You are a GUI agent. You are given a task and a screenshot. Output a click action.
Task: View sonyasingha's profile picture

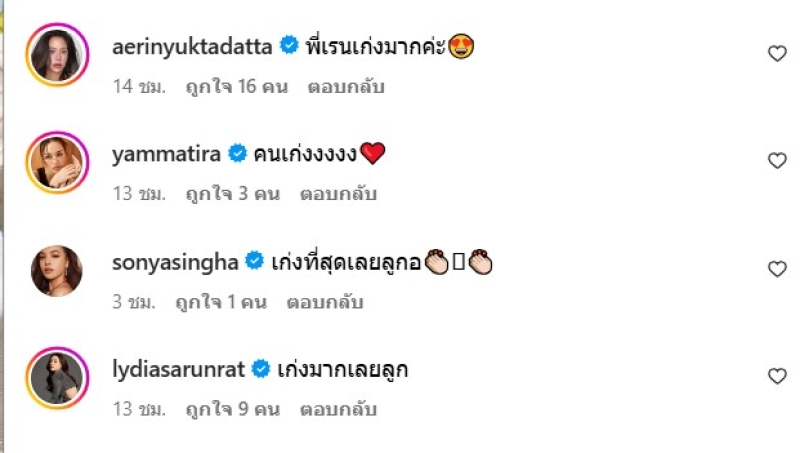[x=57, y=271]
